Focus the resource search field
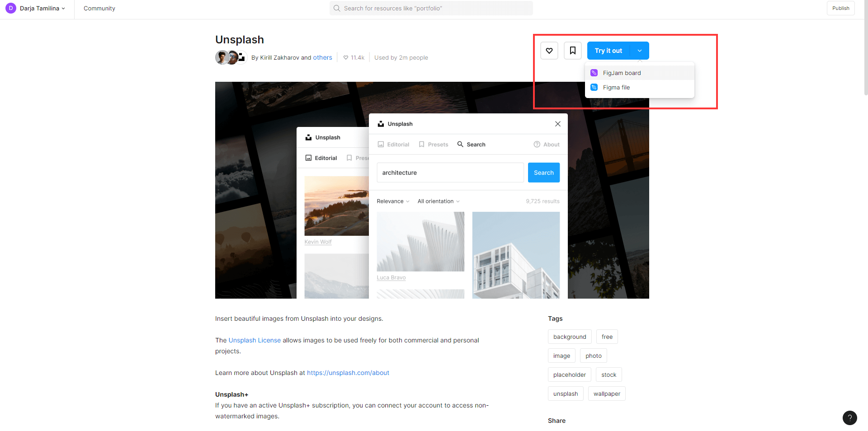This screenshot has height=431, width=868. 431,8
